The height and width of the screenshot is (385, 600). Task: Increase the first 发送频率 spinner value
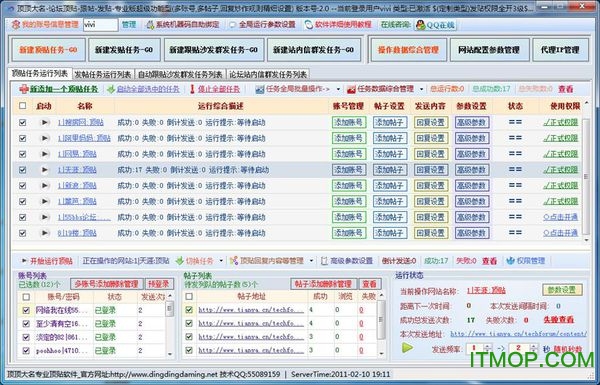[488, 346]
